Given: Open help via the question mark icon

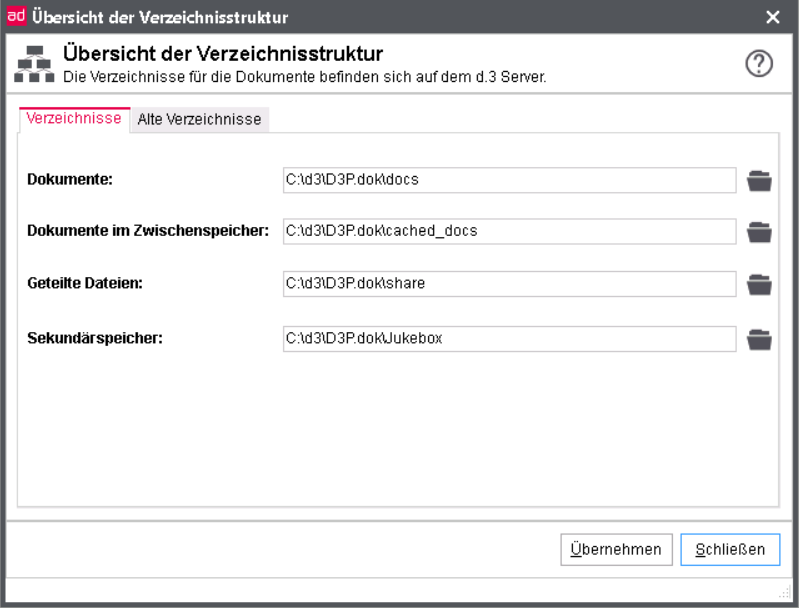Looking at the screenshot, I should (759, 64).
